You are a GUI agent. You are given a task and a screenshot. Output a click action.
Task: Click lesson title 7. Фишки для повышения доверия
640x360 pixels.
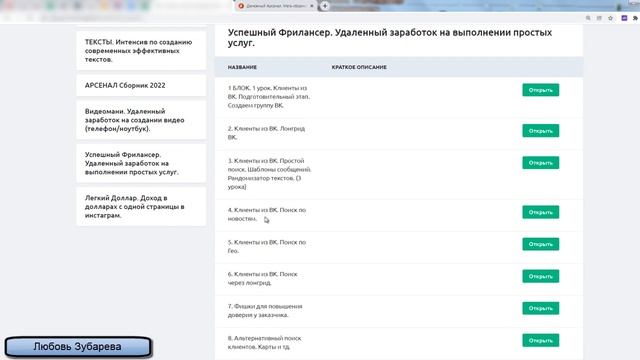(x=265, y=311)
